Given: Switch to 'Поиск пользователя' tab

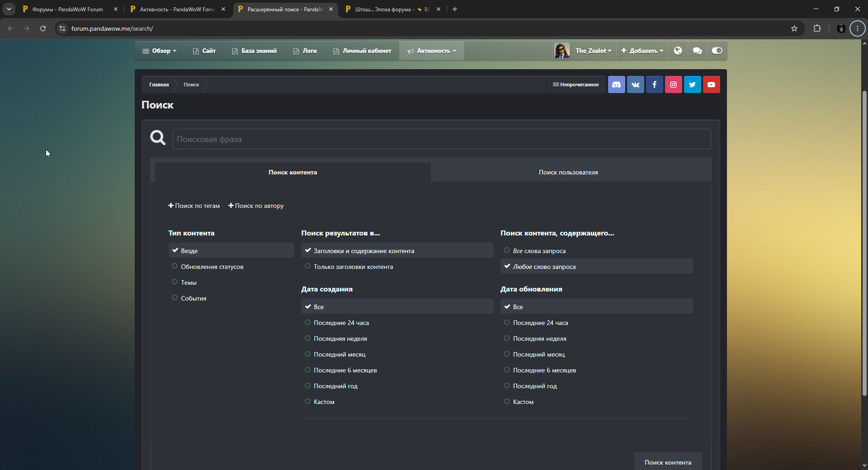Looking at the screenshot, I should 568,172.
